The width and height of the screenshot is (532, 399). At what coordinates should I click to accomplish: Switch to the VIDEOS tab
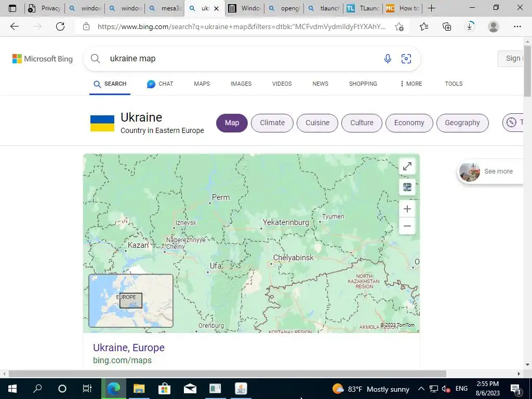(282, 84)
